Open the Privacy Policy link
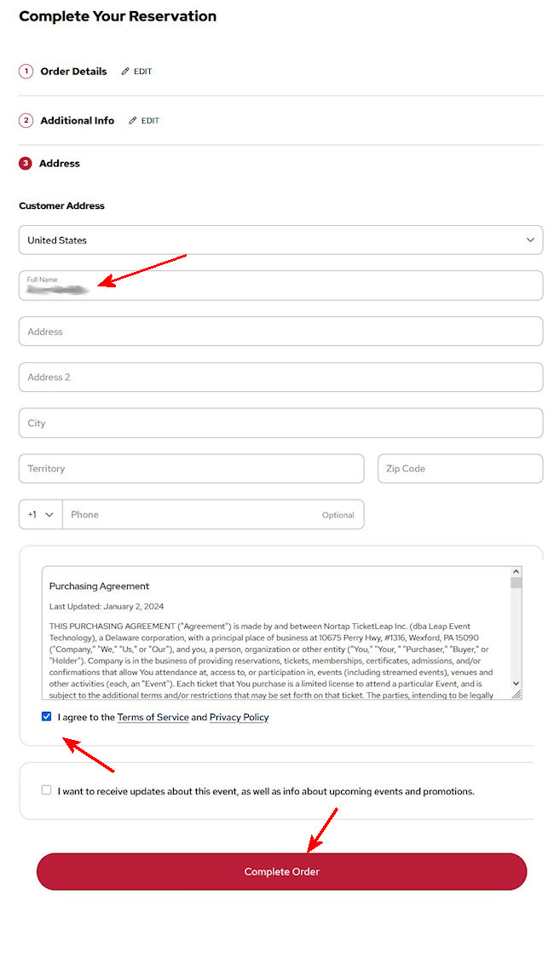 pos(239,718)
